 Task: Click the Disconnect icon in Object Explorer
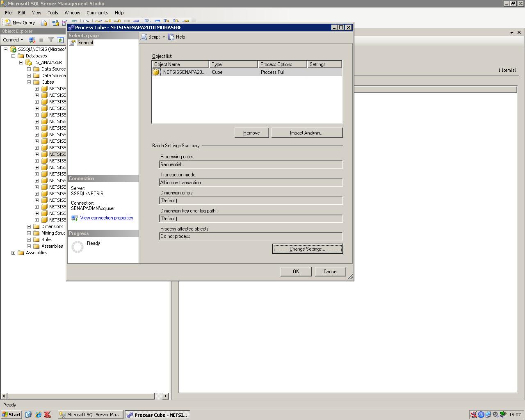click(32, 40)
